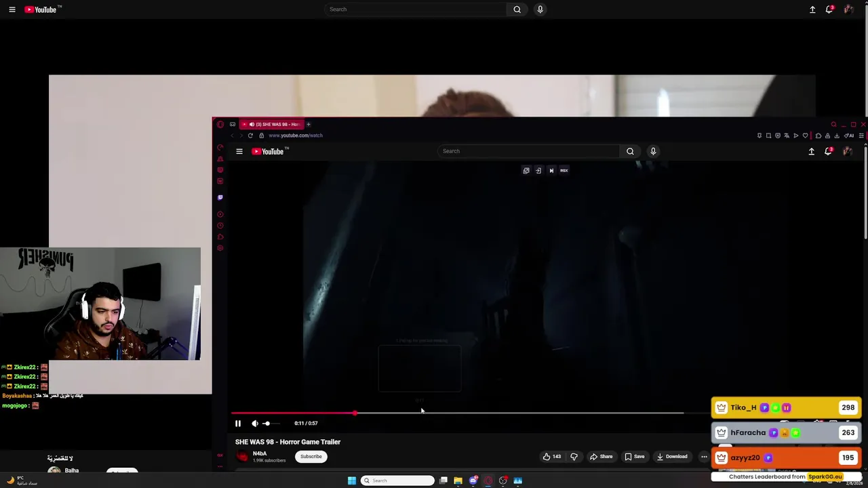The width and height of the screenshot is (868, 488).
Task: Click the skip-next icon in the video overlay
Action: click(551, 171)
